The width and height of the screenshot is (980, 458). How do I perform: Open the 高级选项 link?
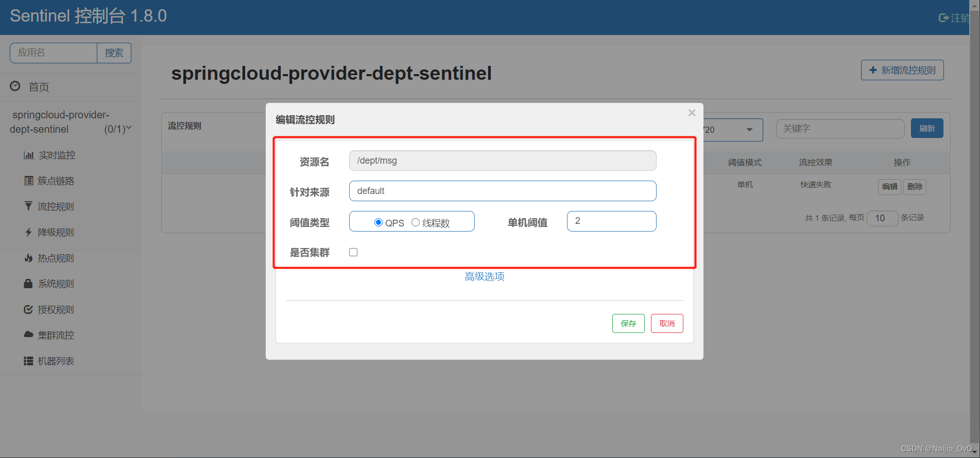click(485, 276)
